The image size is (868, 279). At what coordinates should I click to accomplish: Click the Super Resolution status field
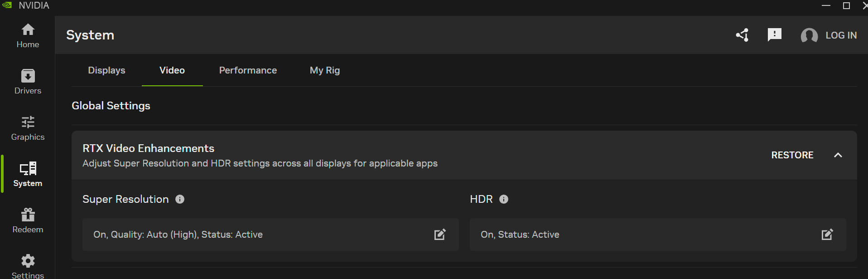[x=270, y=235]
